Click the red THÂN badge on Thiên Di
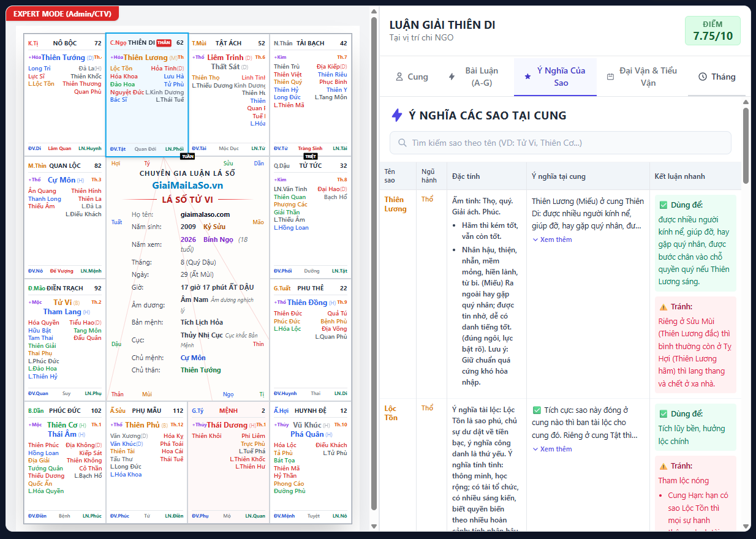Viewport: 756px width, 539px height. pos(164,43)
